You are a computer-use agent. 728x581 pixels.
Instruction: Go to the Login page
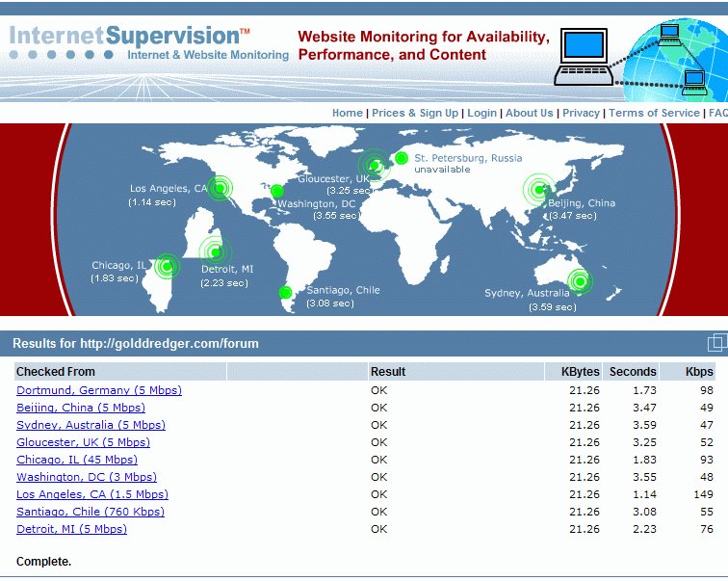[x=481, y=113]
